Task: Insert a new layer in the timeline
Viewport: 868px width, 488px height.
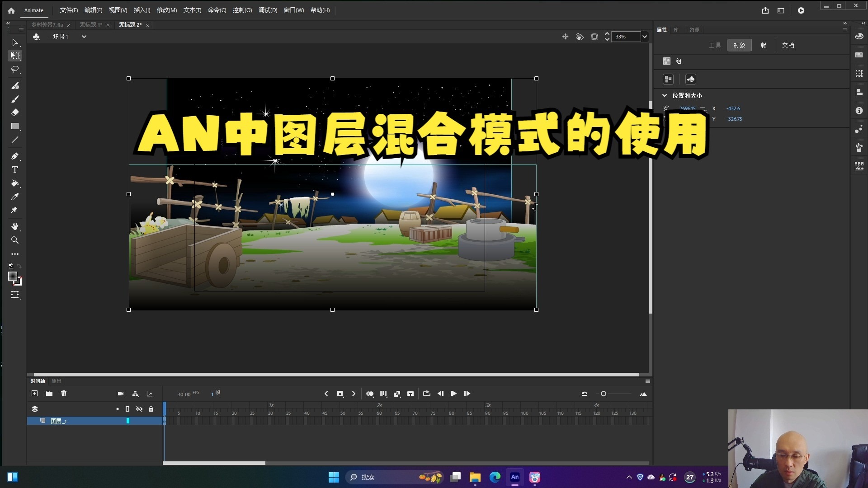Action: coord(35,394)
